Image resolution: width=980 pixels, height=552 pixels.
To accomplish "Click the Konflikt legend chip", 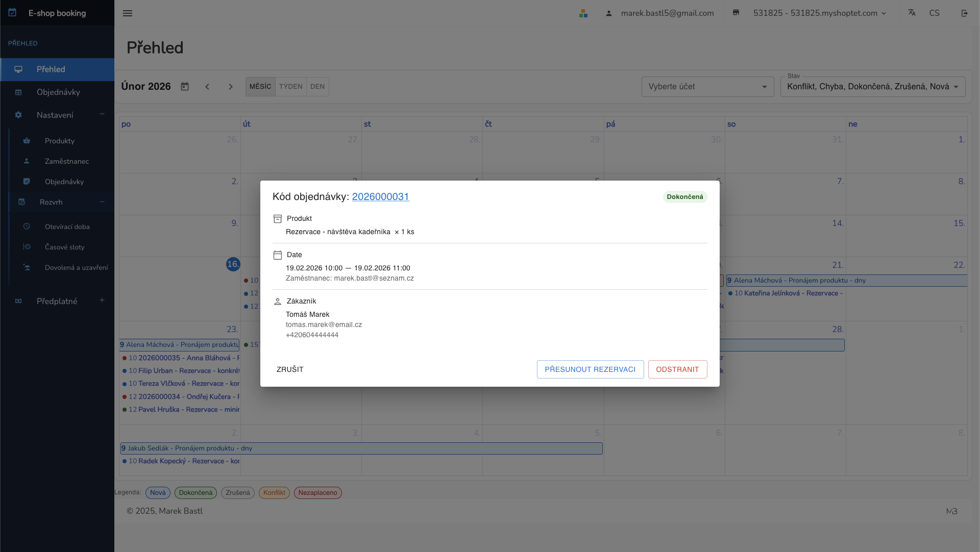I will (x=274, y=493).
